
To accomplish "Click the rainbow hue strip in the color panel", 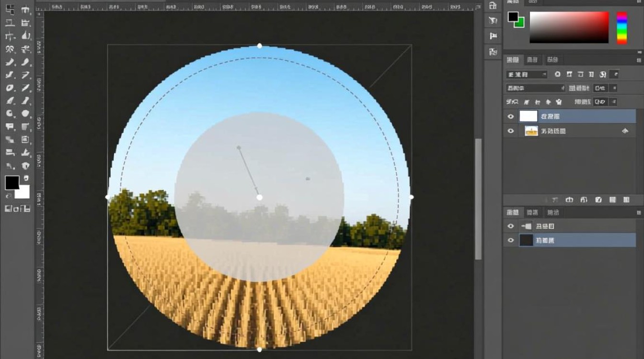I will coord(621,28).
